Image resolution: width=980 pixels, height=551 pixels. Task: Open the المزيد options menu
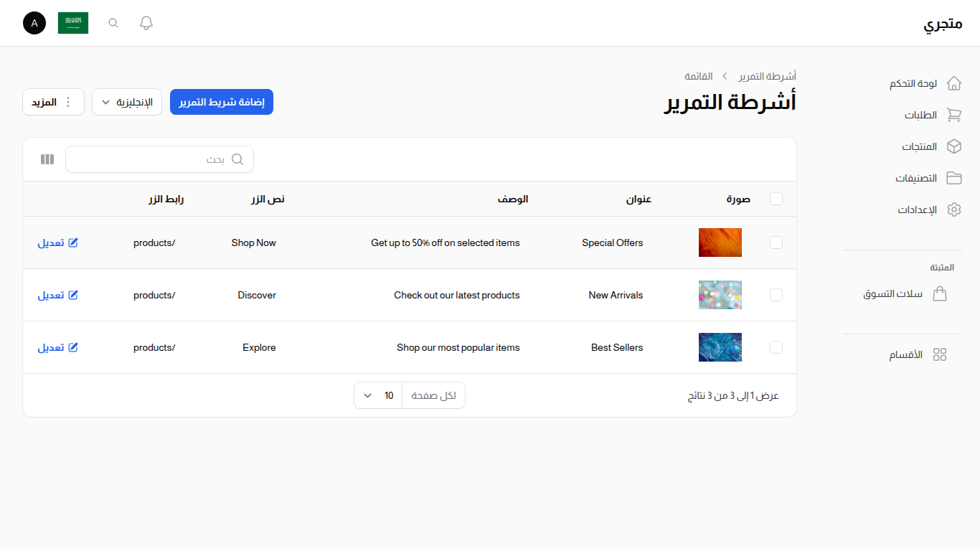click(x=53, y=101)
